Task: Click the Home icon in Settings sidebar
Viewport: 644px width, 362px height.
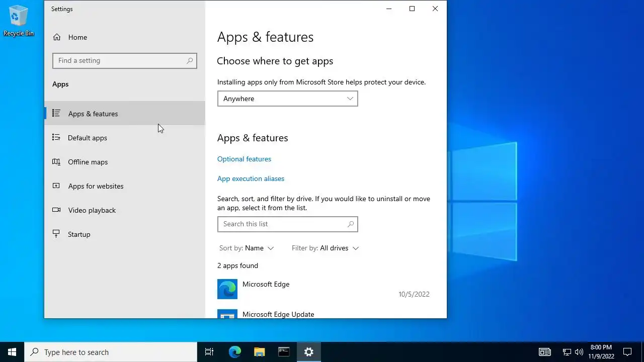Action: click(x=57, y=37)
